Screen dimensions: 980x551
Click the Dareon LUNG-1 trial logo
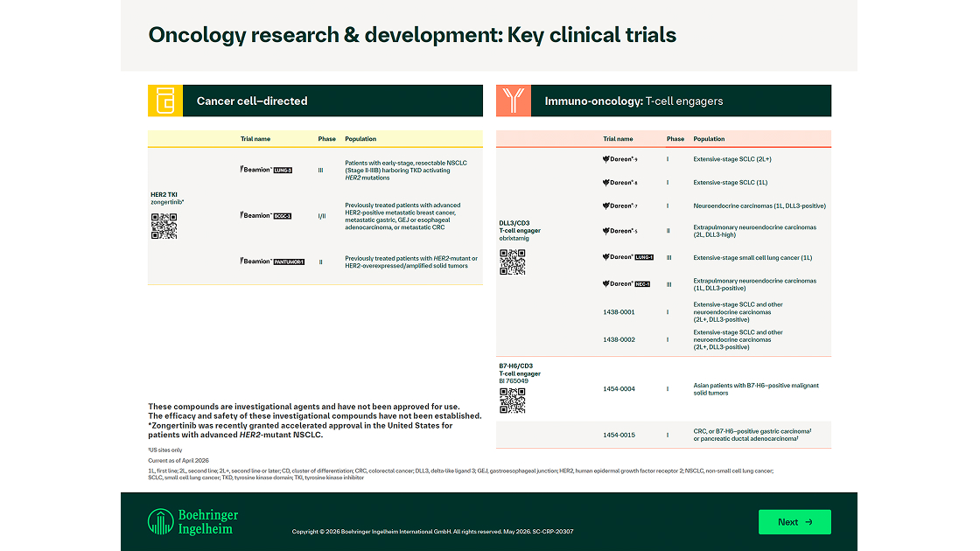click(x=627, y=257)
